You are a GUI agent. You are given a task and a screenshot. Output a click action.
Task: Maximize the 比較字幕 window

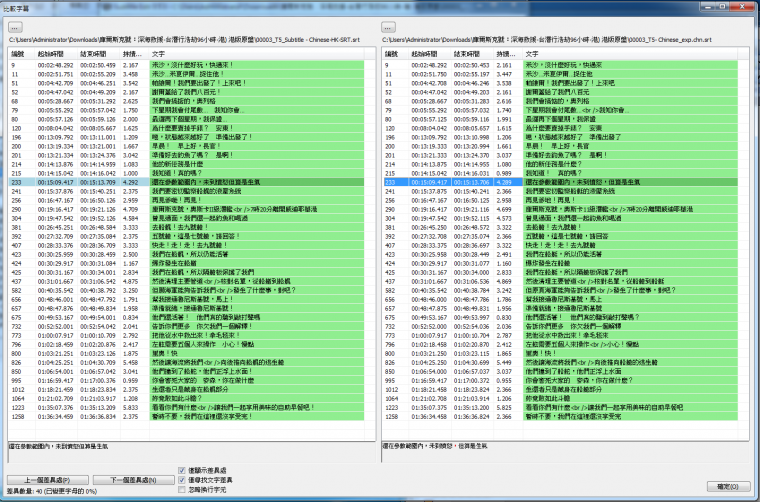(x=722, y=6)
